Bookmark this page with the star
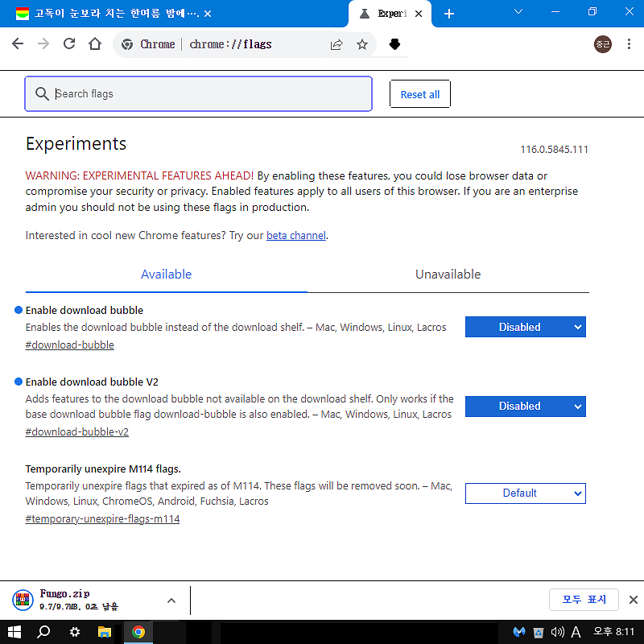The height and width of the screenshot is (644, 644). 361,44
